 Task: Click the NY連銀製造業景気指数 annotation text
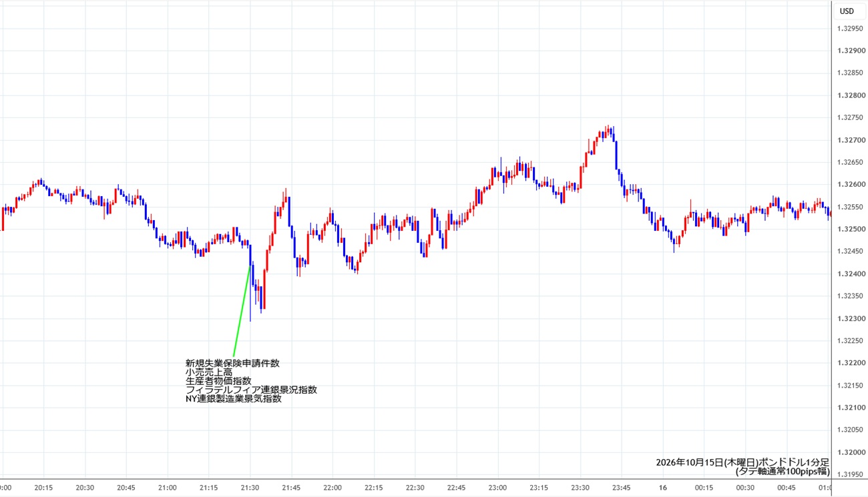point(234,399)
